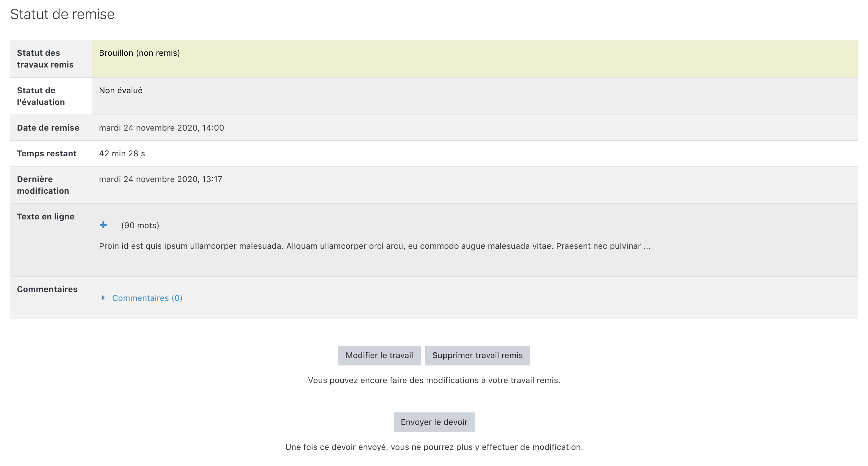Click the Statut des travaux remis label

point(45,59)
